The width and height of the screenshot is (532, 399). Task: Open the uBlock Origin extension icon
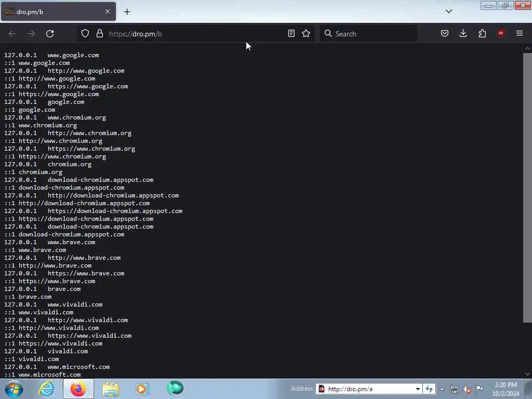tap(500, 33)
